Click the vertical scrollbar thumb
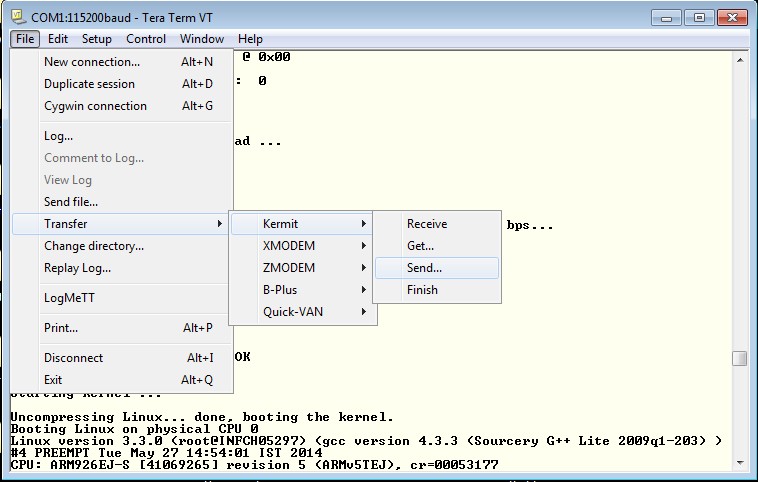 [x=740, y=359]
